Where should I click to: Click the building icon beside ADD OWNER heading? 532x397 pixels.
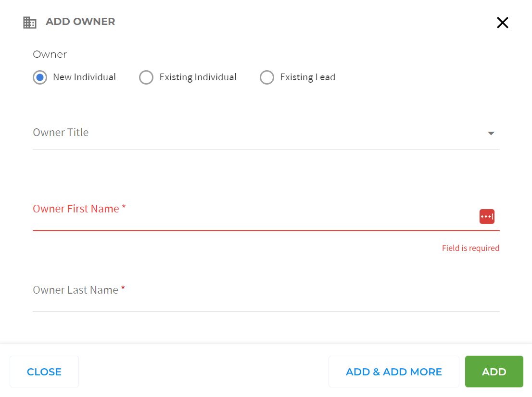point(29,22)
